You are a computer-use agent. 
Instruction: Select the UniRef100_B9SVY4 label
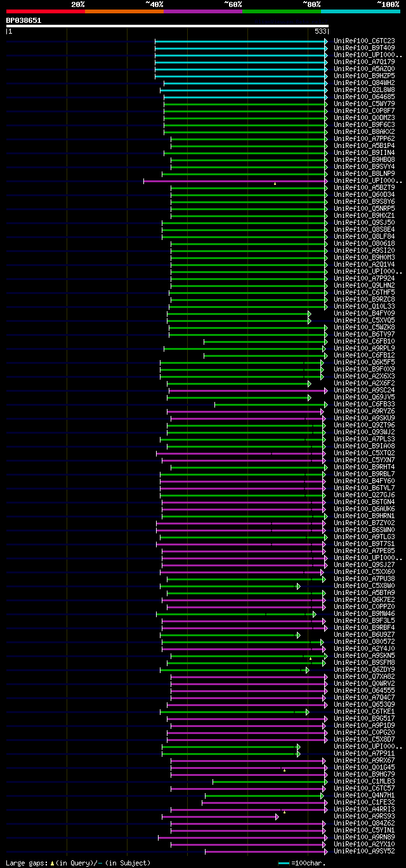(x=364, y=167)
